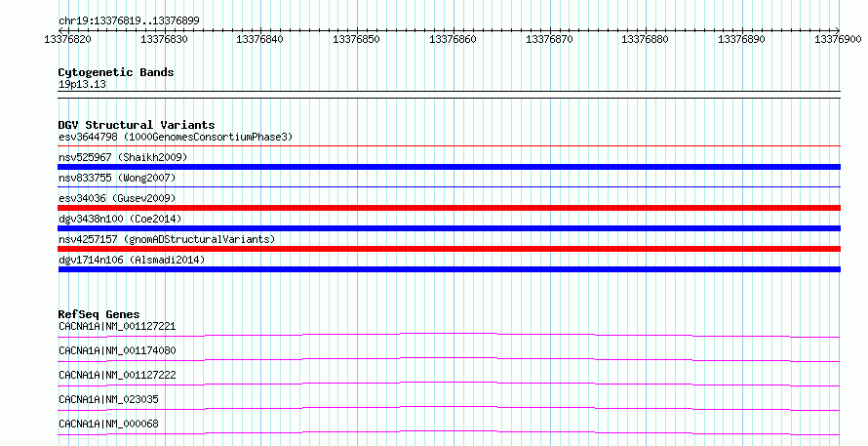Viewport: 868px width, 446px height.
Task: Open transcript CACNA1A|NM_001127222
Action: (117, 375)
